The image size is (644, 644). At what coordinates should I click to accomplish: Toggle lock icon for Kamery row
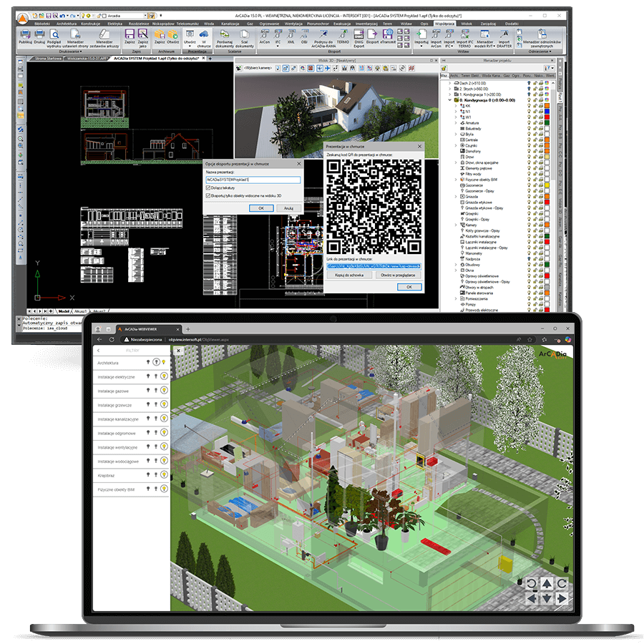[535, 225]
